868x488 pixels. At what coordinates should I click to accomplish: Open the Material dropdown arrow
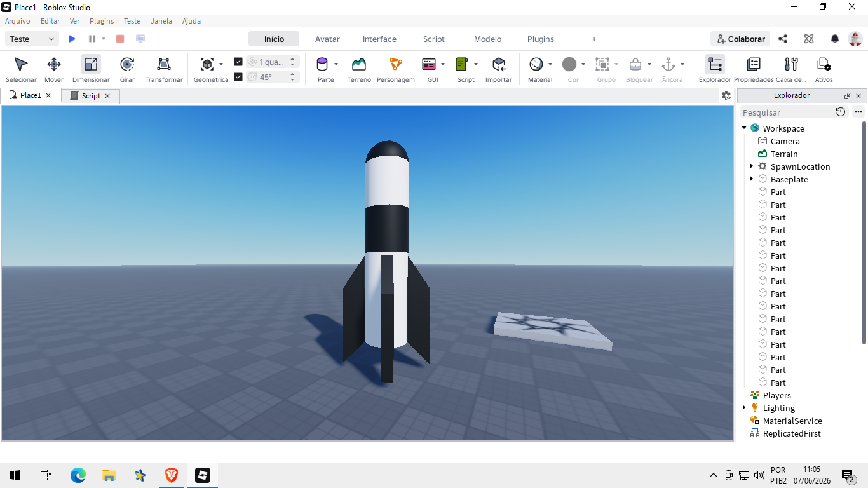click(x=550, y=64)
